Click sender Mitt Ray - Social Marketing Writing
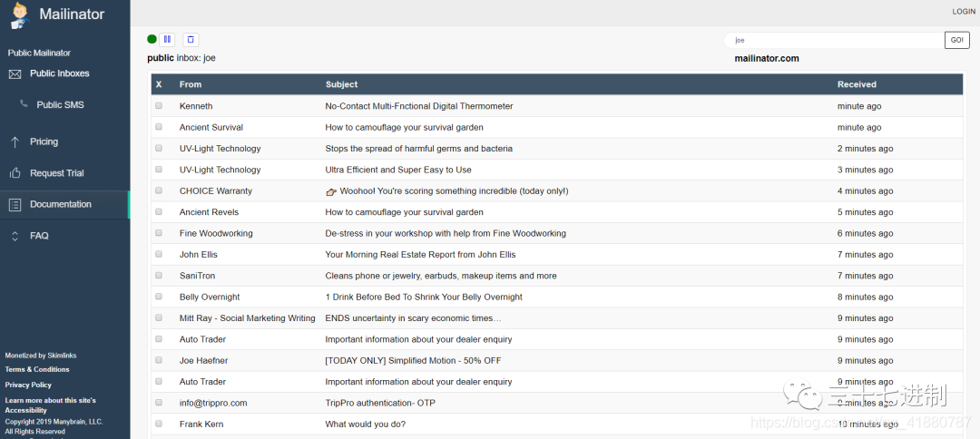The image size is (980, 439). coord(248,317)
